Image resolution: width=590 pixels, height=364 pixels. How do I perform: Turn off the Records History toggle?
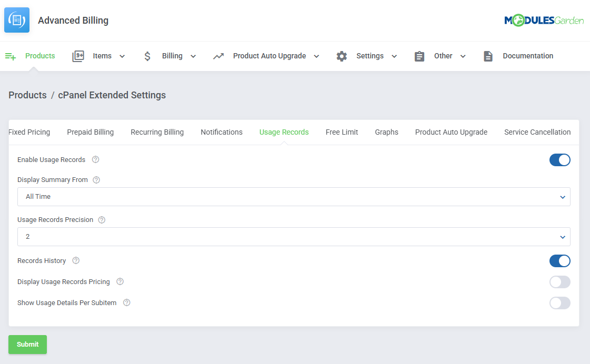tap(559, 261)
